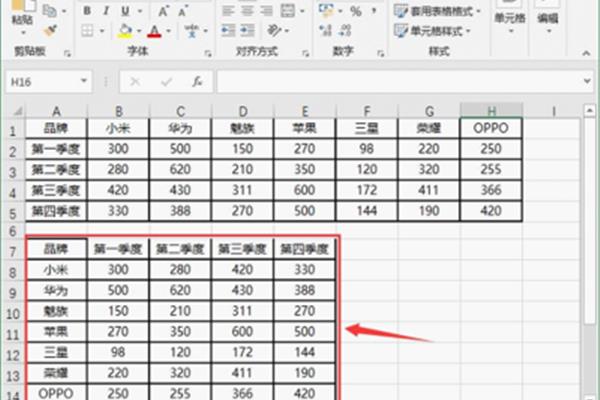Viewport: 600px width, 400px height.
Task: Click the Accounting number format icon
Action: pyautogui.click(x=326, y=11)
